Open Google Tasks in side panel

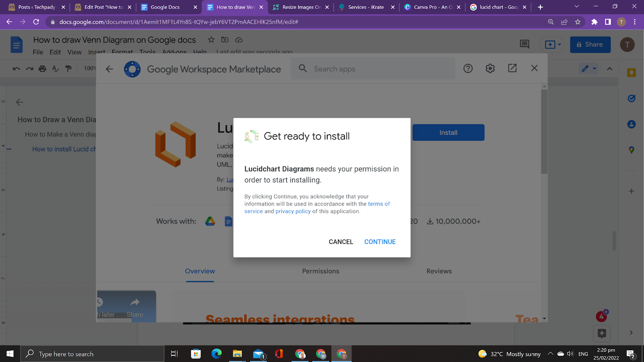631,99
